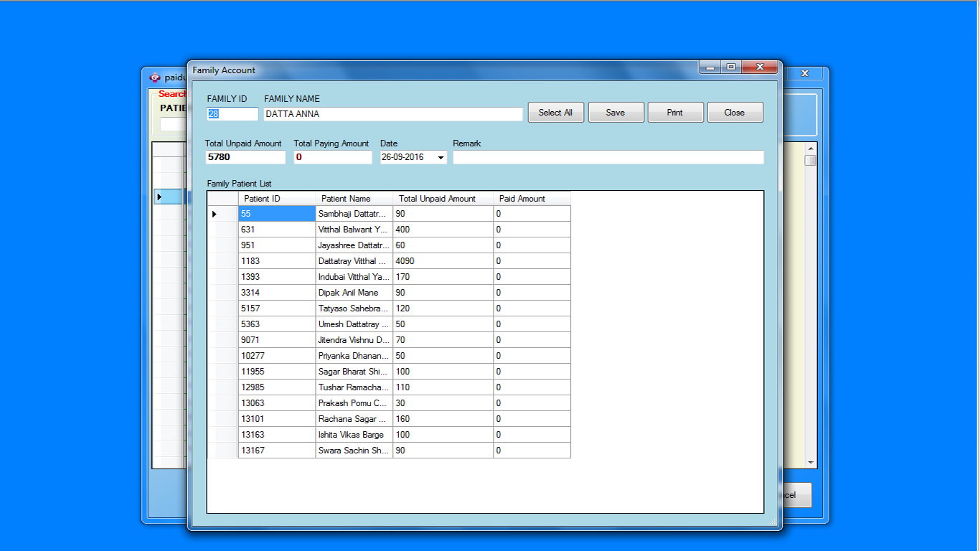The width and height of the screenshot is (980, 551).
Task: Click Paid Amount cell for patient 55
Action: click(532, 214)
